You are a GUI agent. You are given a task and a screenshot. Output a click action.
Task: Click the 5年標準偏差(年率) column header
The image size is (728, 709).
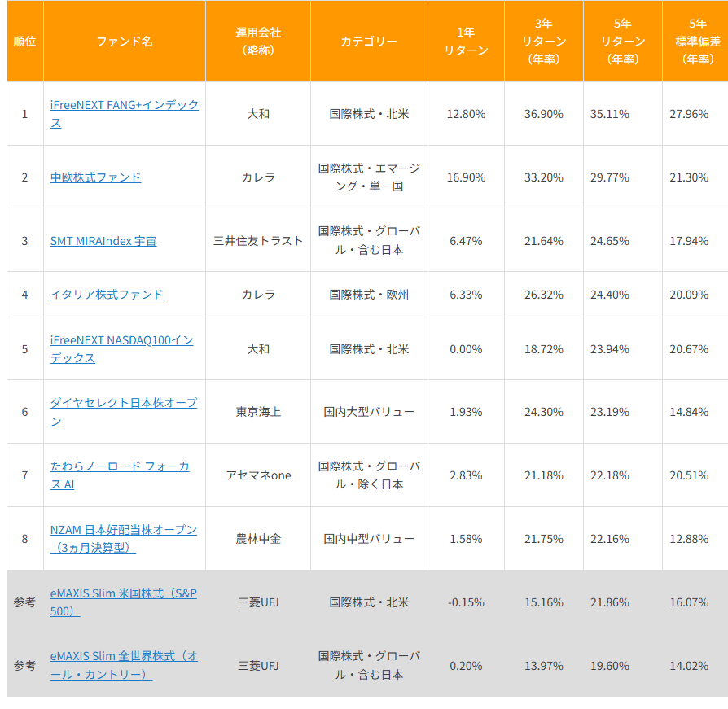point(695,42)
